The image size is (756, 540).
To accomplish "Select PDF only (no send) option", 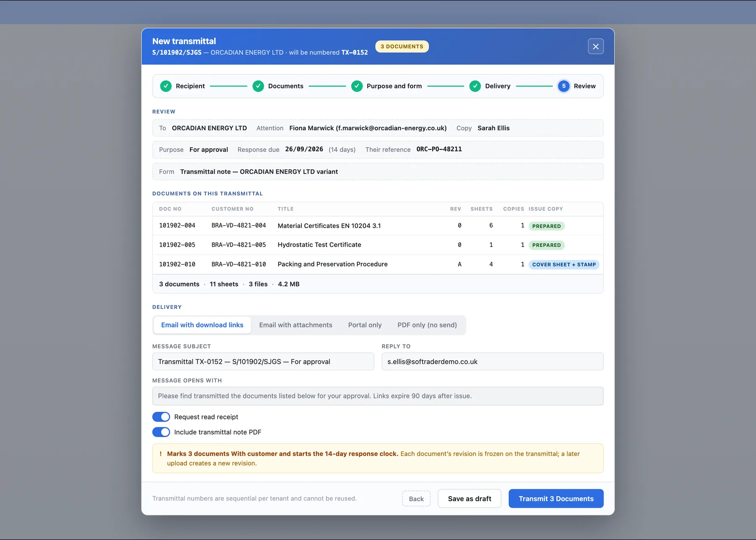I will pyautogui.click(x=427, y=325).
